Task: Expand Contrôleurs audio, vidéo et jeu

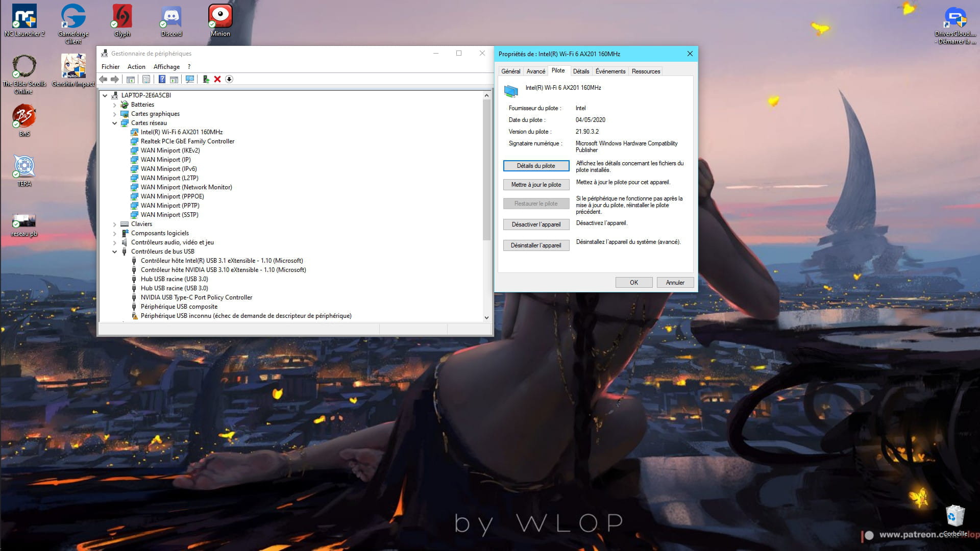Action: coord(115,242)
